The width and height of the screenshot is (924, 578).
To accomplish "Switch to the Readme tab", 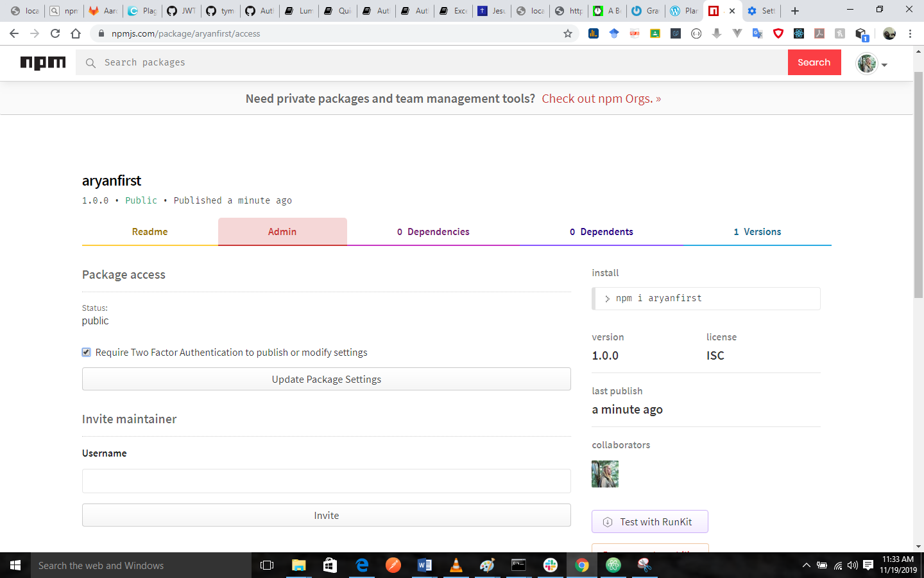I will (150, 232).
